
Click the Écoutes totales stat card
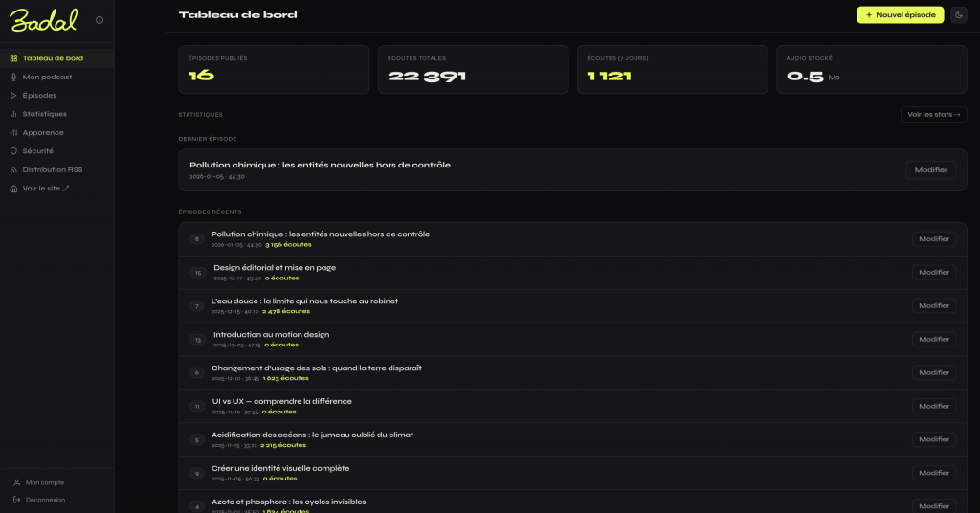pos(473,70)
